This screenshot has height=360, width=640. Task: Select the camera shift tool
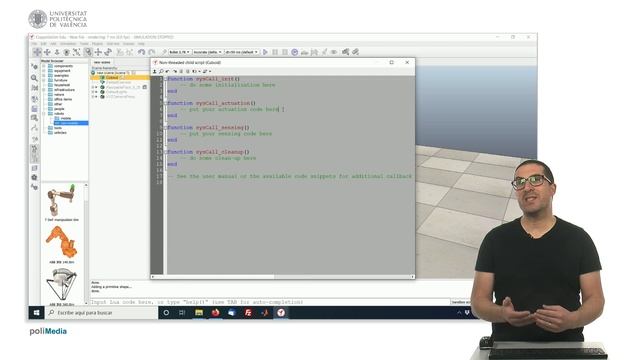(57, 52)
